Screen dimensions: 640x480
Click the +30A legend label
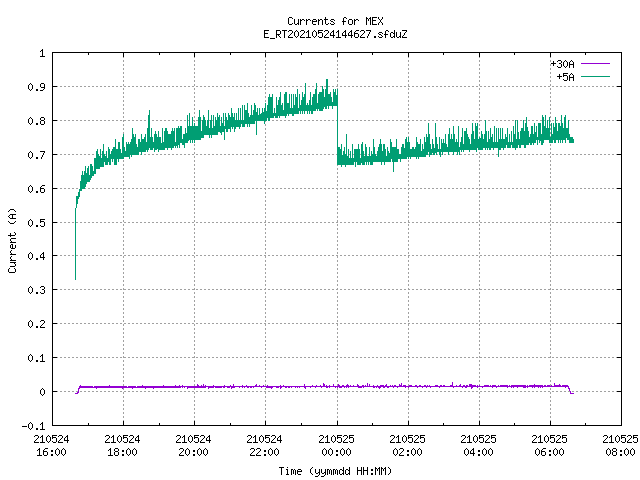point(562,64)
